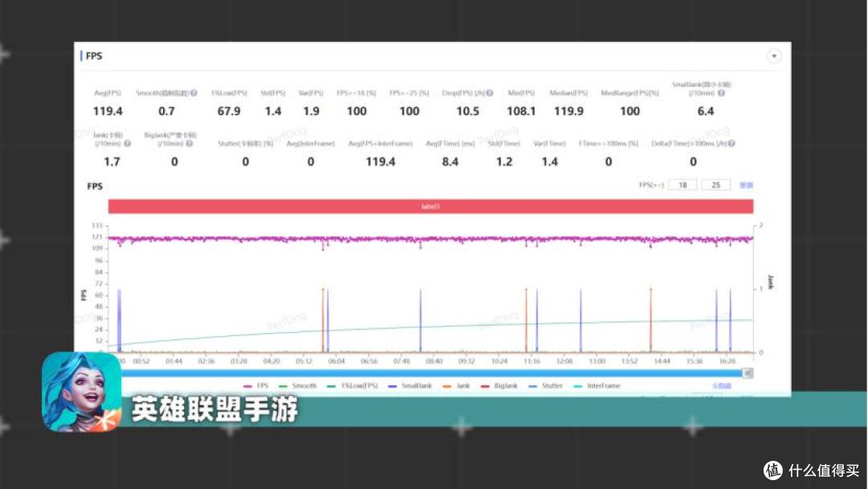The height and width of the screenshot is (489, 868).
Task: Click the Std(FTime) value 1.2
Action: coord(504,162)
